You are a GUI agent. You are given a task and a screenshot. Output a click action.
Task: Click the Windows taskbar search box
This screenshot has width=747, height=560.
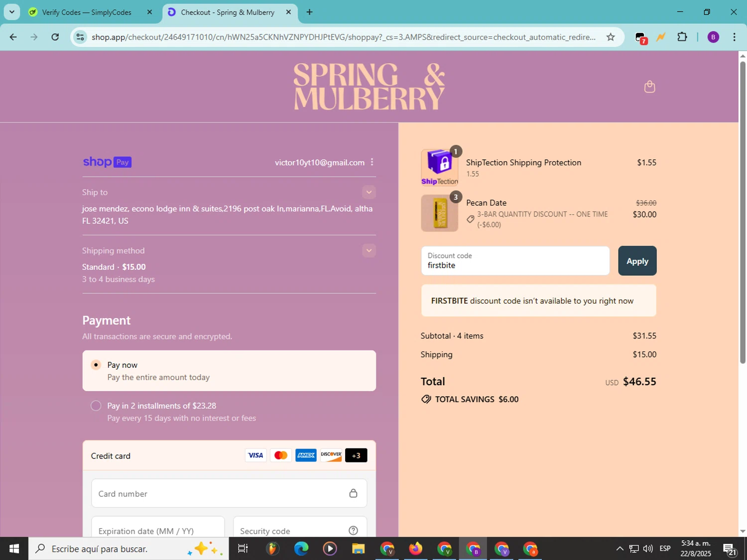click(128, 549)
